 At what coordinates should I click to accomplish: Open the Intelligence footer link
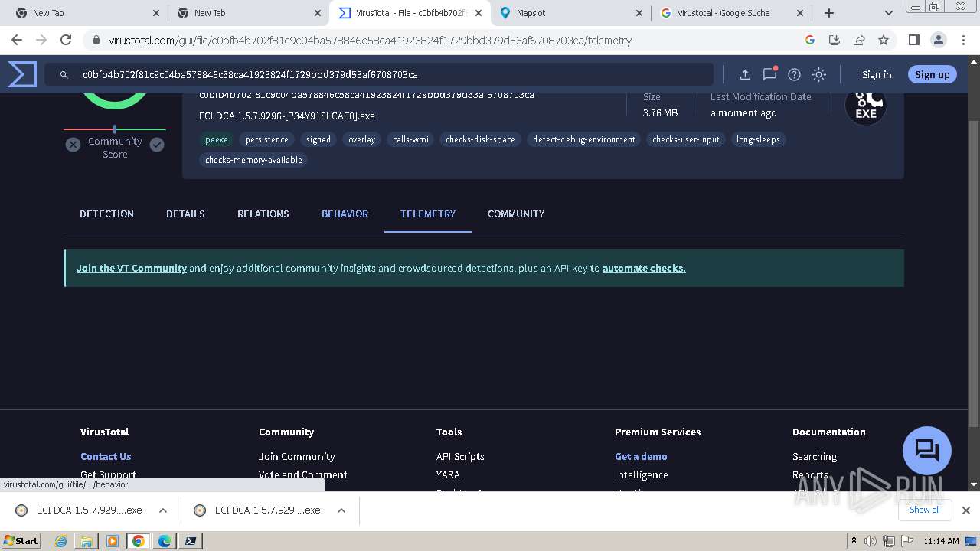point(642,474)
